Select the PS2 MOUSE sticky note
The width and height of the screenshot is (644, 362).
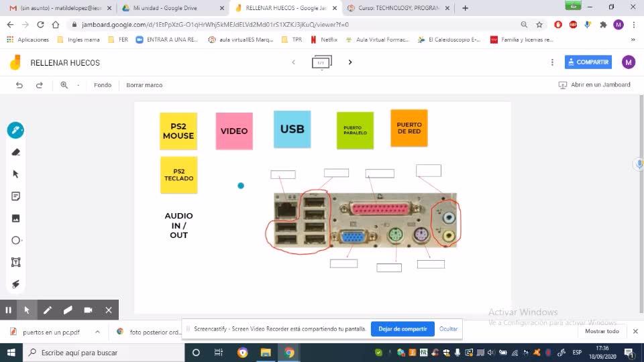pos(178,131)
